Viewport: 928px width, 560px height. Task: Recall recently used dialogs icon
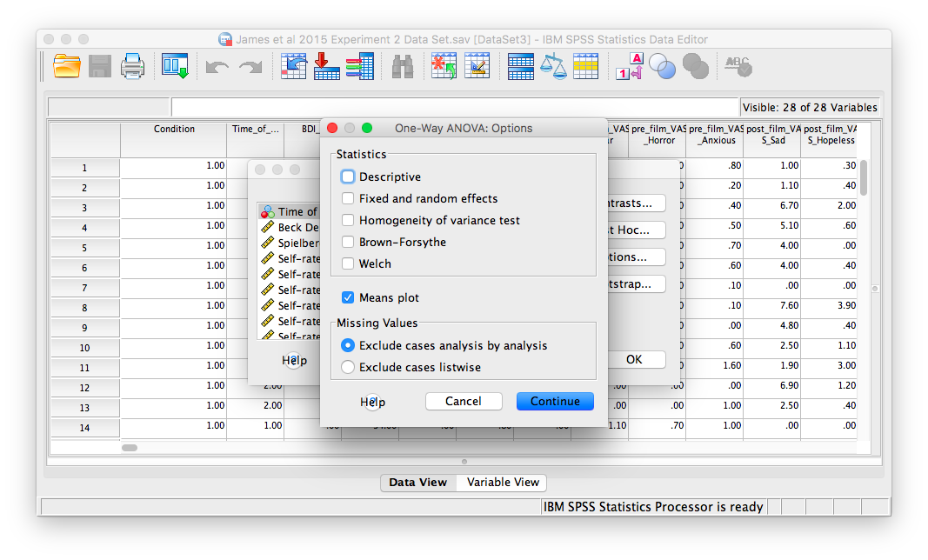click(175, 66)
